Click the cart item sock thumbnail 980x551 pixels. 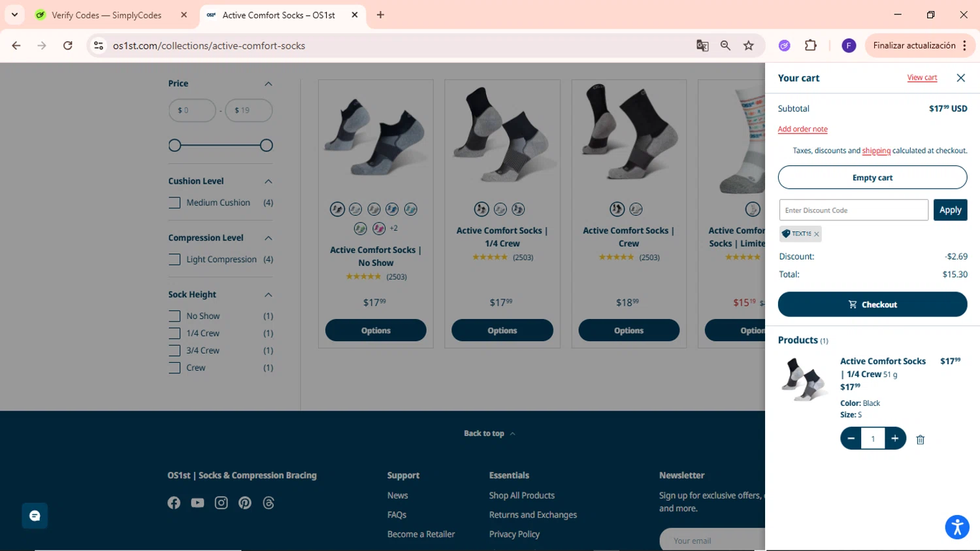[x=804, y=380]
